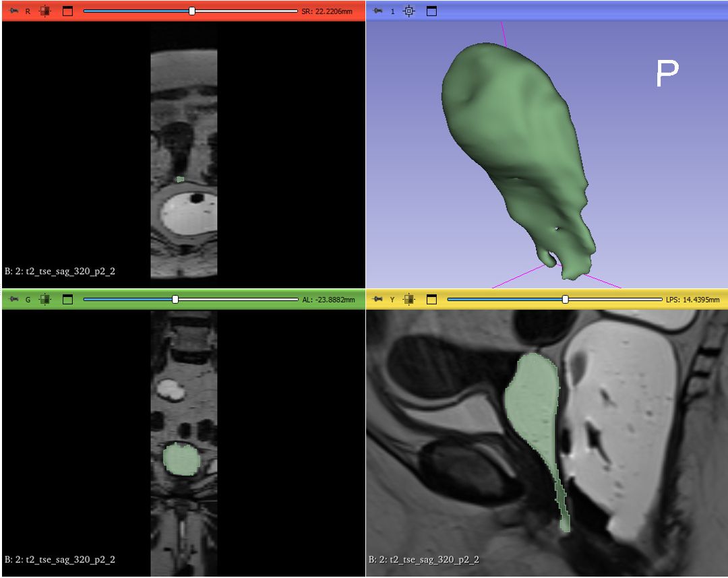Viewport: 728px width, 578px height.
Task: Fit the red slice view to window
Action: (x=44, y=11)
